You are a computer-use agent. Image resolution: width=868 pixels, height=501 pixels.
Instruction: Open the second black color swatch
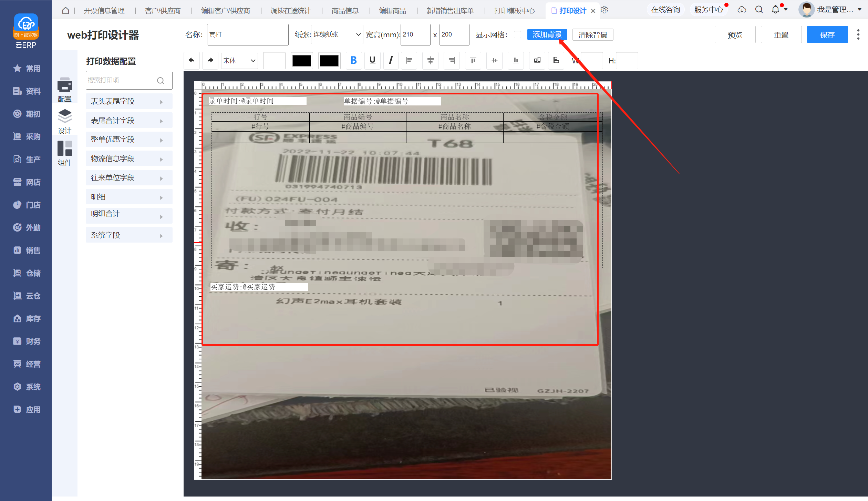329,61
